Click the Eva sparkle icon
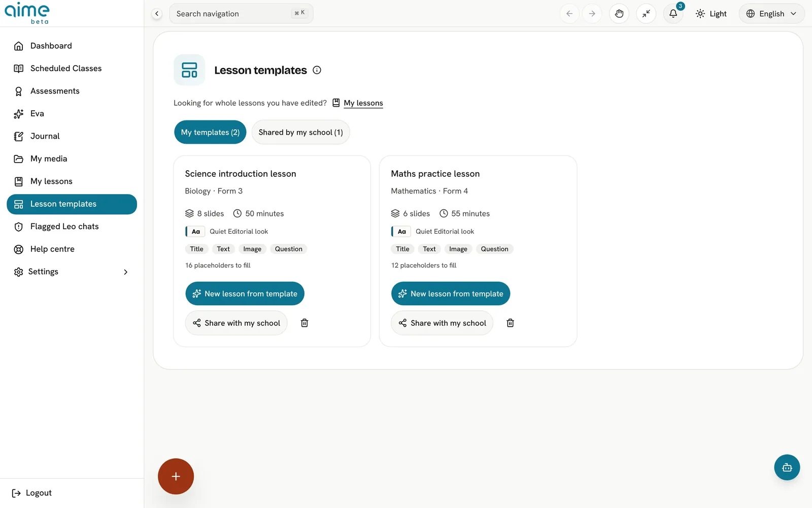 [19, 114]
